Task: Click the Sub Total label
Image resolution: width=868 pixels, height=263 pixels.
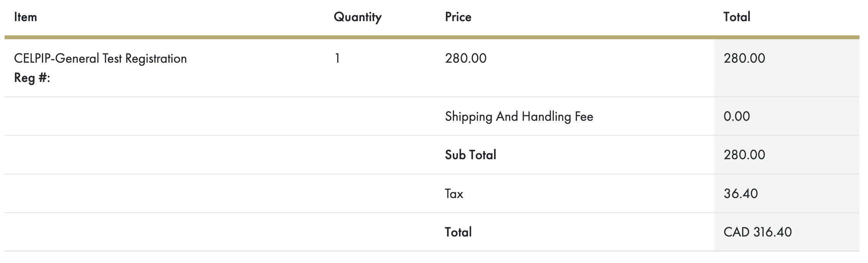Action: (x=470, y=155)
